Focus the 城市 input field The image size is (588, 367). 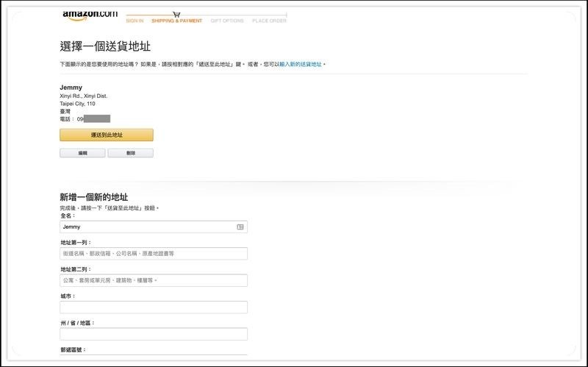(154, 307)
